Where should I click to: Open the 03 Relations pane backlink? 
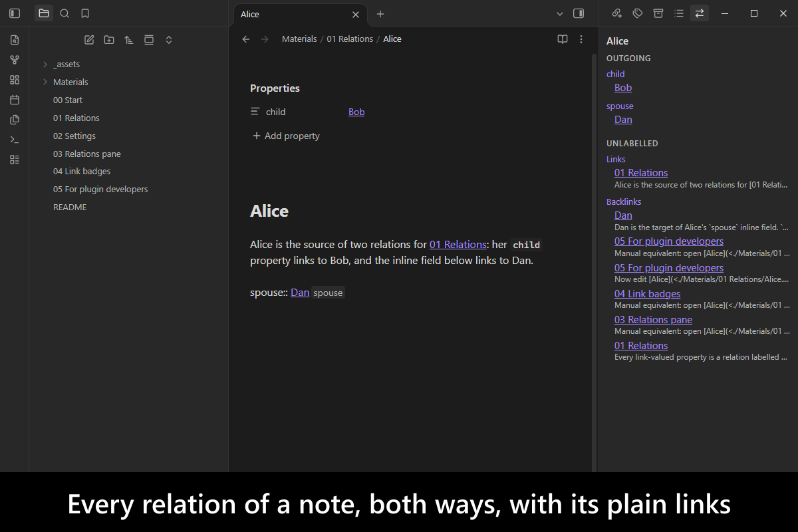(653, 320)
